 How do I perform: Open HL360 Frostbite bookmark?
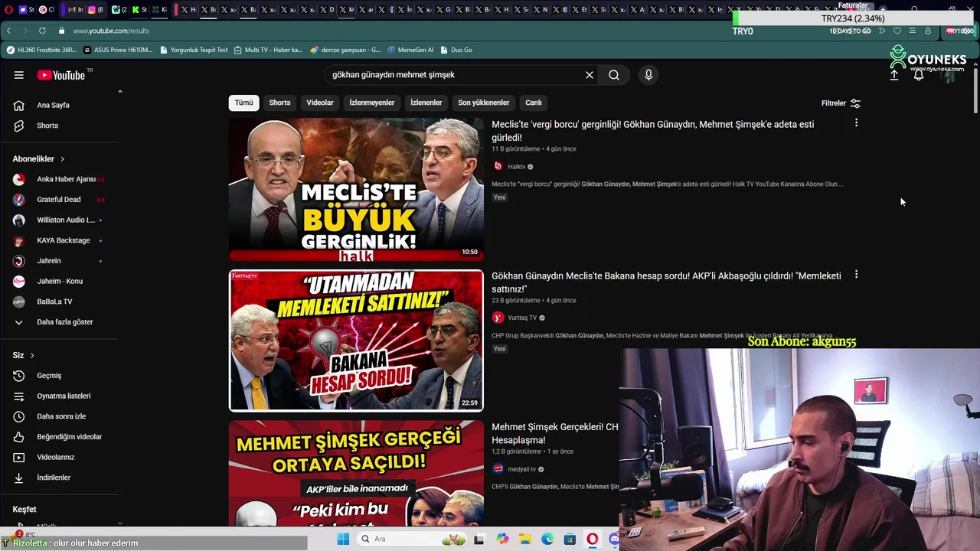pyautogui.click(x=41, y=50)
